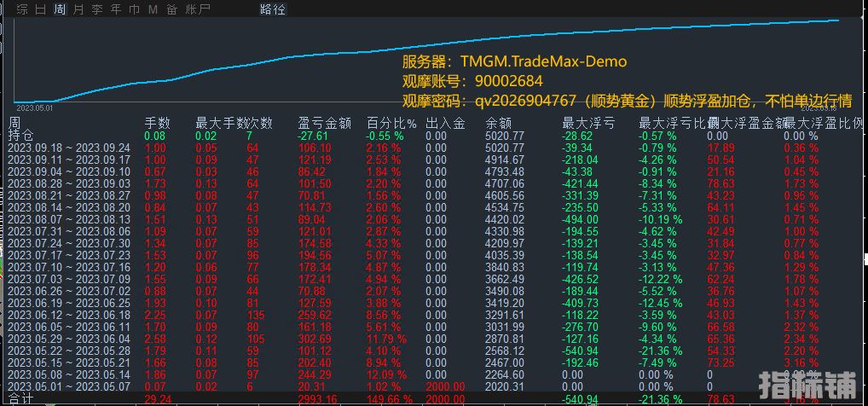Click balance value 5020.77 in 持仓 row
The image size is (868, 406).
(504, 136)
